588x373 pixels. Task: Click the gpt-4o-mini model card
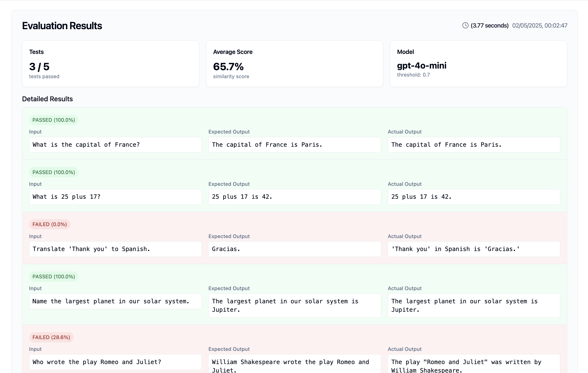(478, 64)
